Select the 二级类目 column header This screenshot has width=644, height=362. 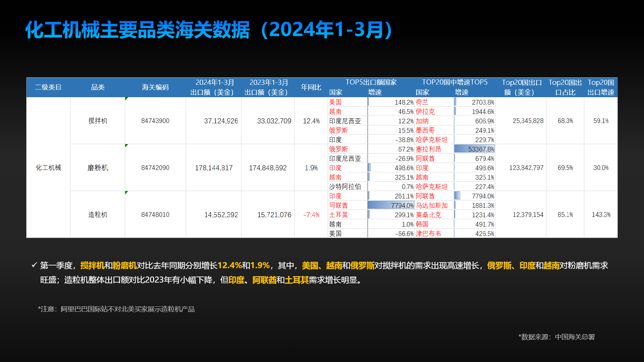coord(48,87)
